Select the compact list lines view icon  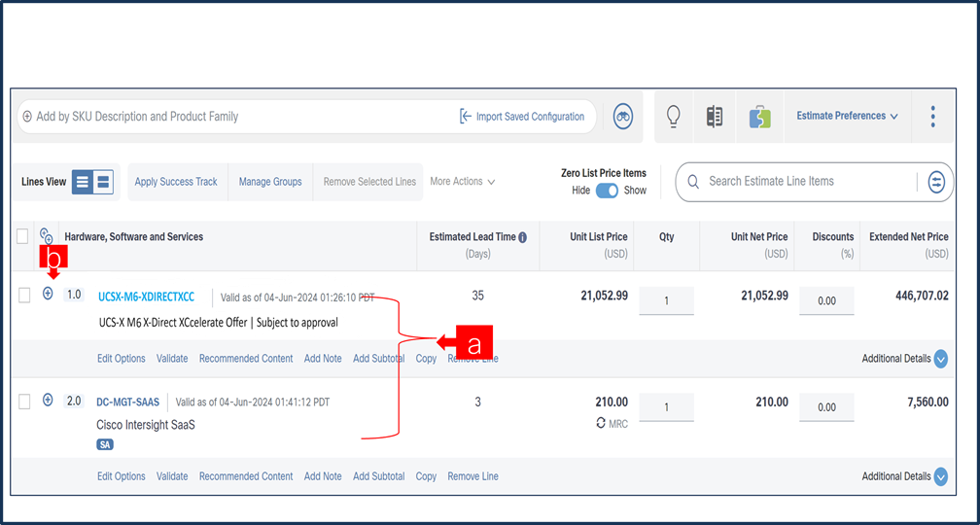82,182
